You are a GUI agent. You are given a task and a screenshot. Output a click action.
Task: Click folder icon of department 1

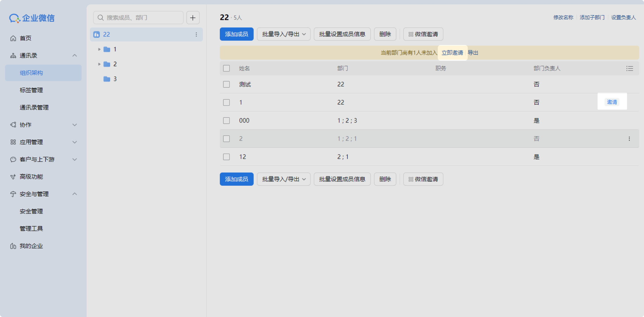tap(107, 49)
